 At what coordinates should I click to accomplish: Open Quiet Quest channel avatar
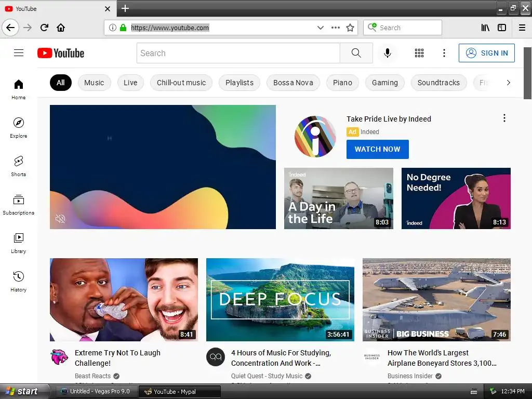tap(216, 357)
